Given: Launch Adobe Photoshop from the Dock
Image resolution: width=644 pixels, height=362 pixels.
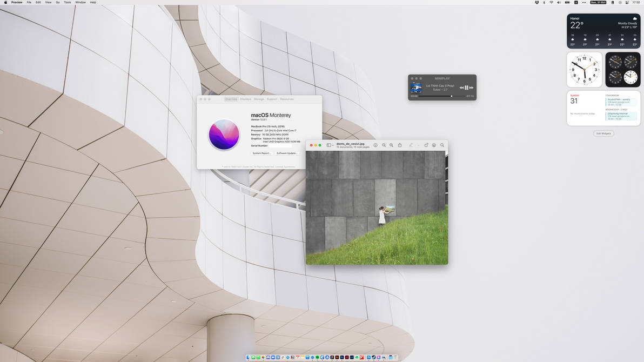Looking at the screenshot, I should click(341, 358).
